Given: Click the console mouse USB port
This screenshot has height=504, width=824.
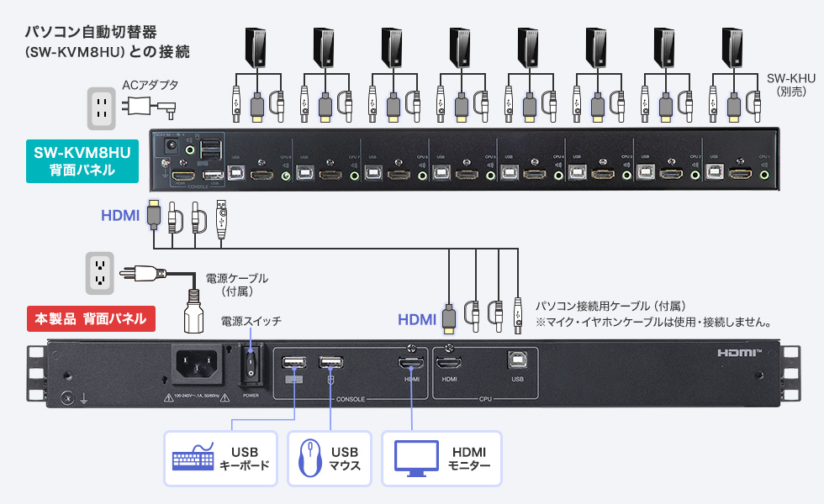Looking at the screenshot, I should pos(331,362).
